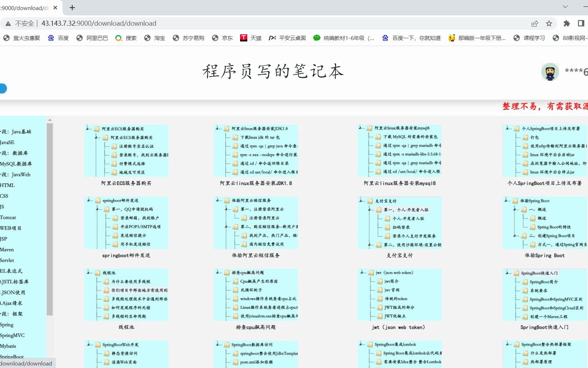Open the 淘宝 bookmark
588x368 pixels.
[154, 38]
